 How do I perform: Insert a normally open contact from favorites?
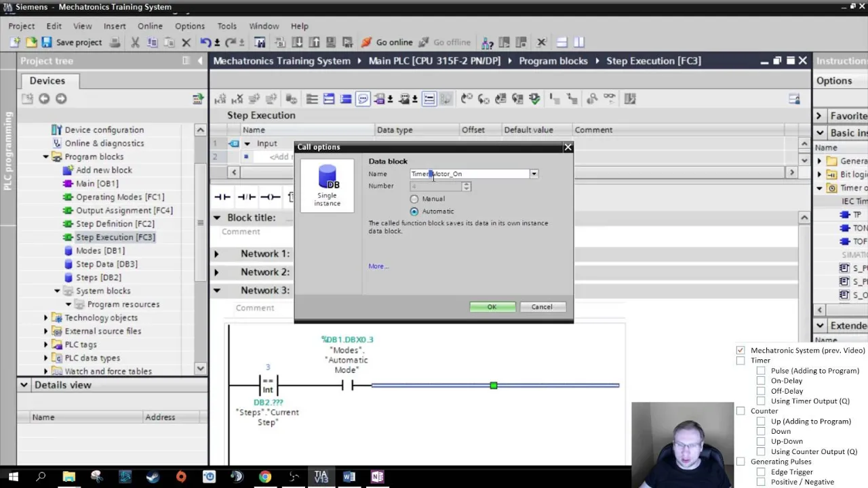(222, 197)
